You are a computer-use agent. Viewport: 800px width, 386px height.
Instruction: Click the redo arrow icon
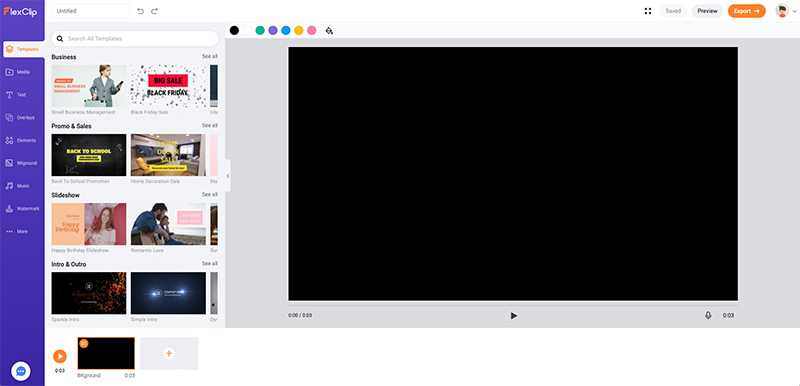click(155, 11)
